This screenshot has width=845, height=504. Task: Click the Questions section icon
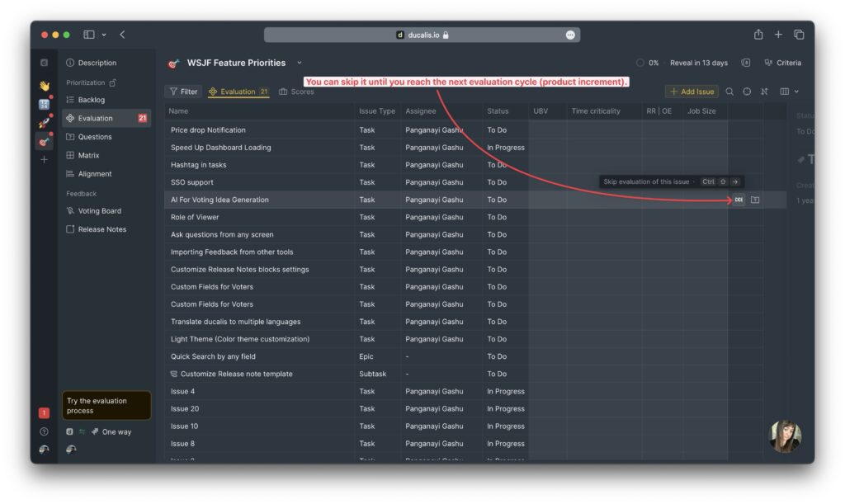70,136
